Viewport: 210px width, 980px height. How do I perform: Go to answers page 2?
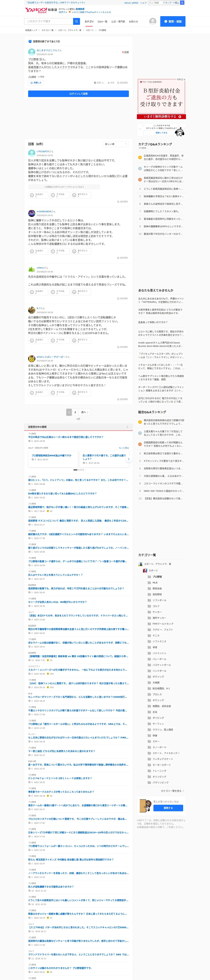[x=75, y=412]
